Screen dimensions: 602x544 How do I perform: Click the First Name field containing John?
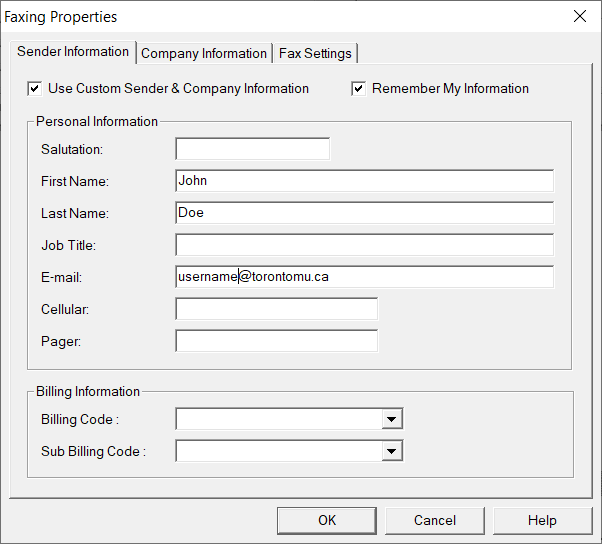click(x=364, y=181)
